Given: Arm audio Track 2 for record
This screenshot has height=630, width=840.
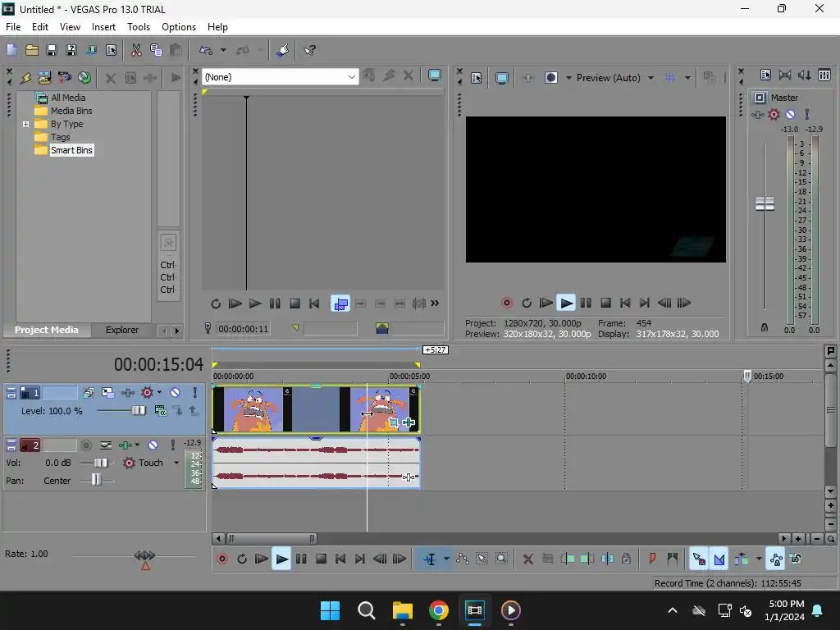Looking at the screenshot, I should [x=85, y=445].
